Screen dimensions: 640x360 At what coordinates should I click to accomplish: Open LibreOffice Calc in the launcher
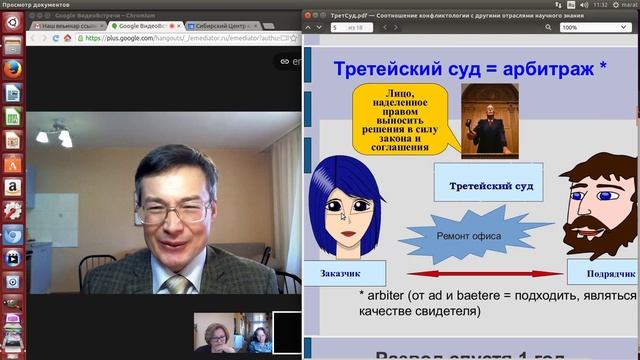click(13, 117)
